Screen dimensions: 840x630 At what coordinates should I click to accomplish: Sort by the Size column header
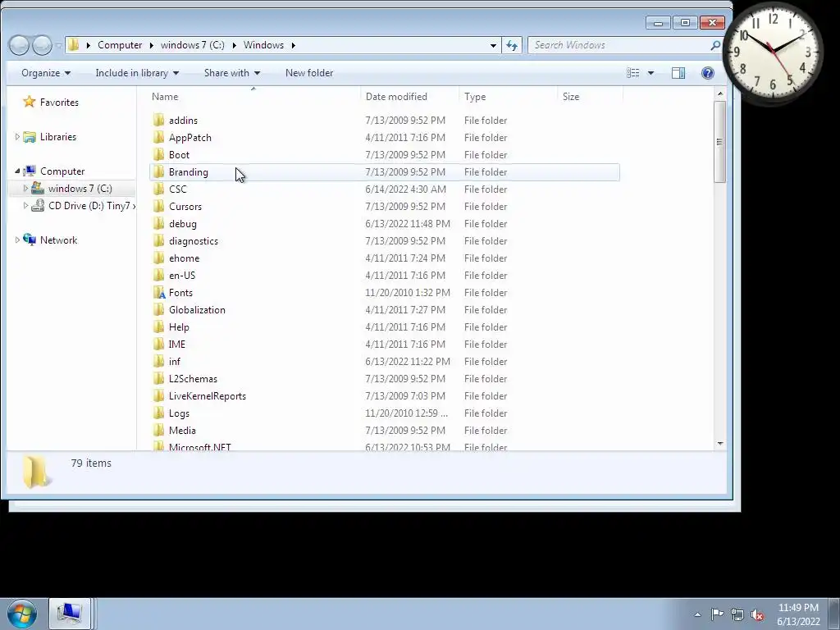(591, 97)
